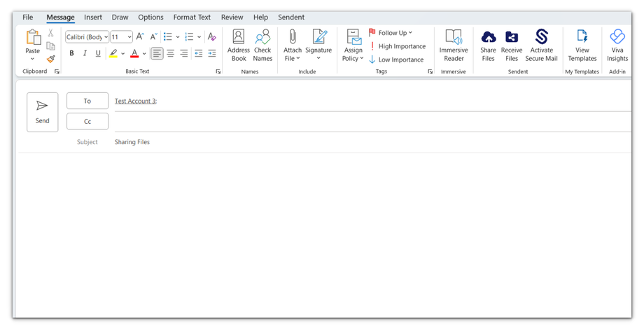Viewport: 644px width, 331px height.
Task: Click the Send button
Action: [x=43, y=112]
